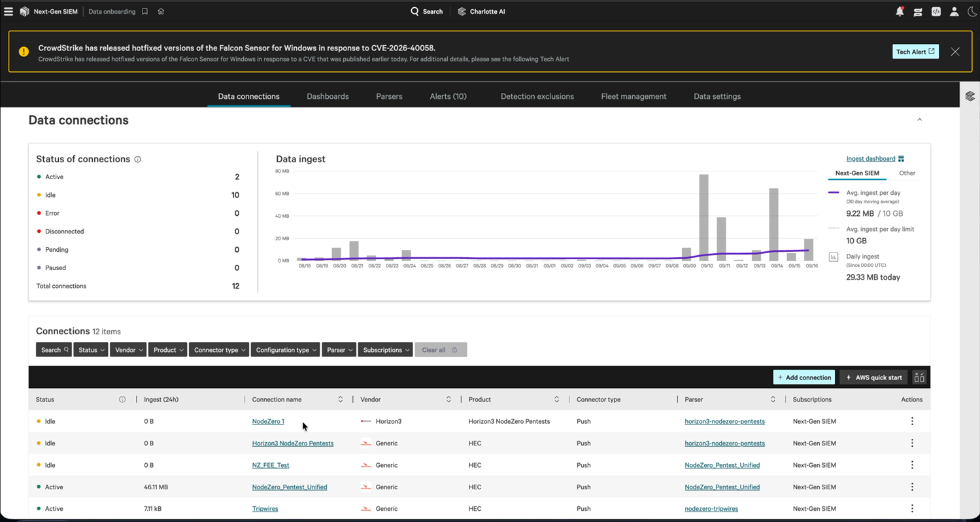Expand the Vendor filter dropdown
980x522 pixels.
point(127,350)
